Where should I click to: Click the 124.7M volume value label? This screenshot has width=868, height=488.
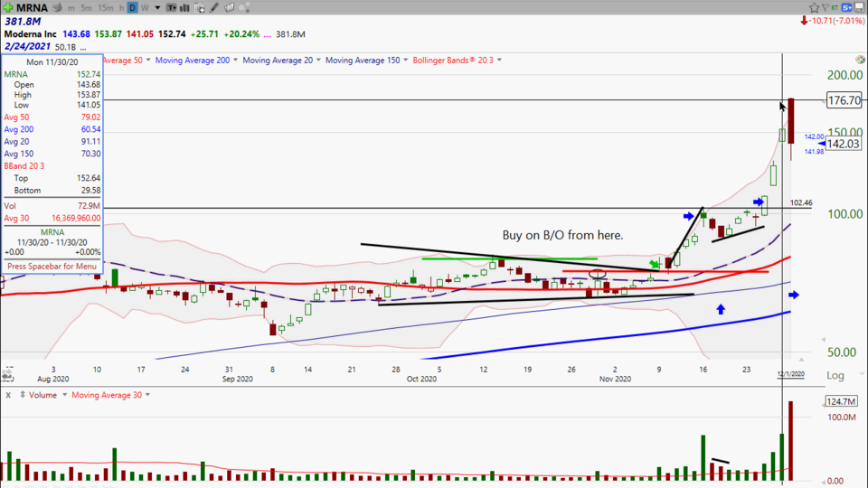pos(842,401)
